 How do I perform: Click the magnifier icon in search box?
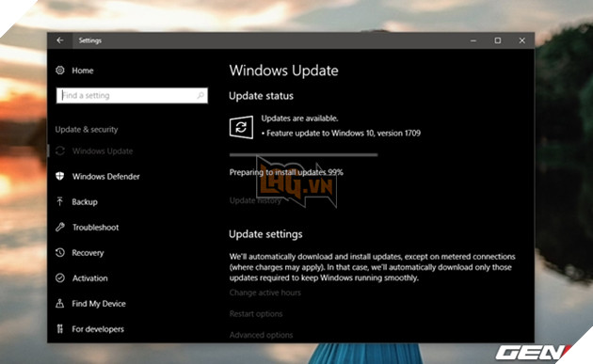200,95
